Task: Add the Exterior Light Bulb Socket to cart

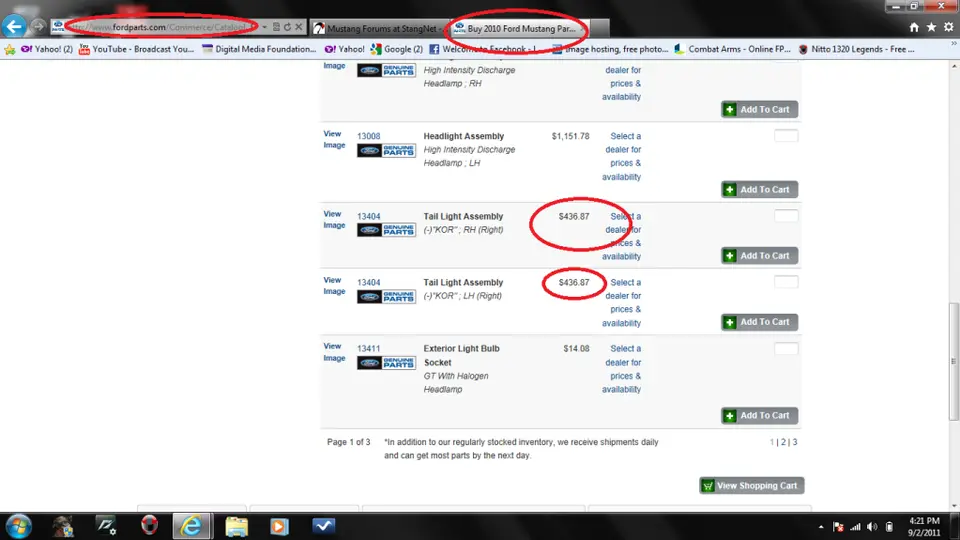Action: coord(759,416)
